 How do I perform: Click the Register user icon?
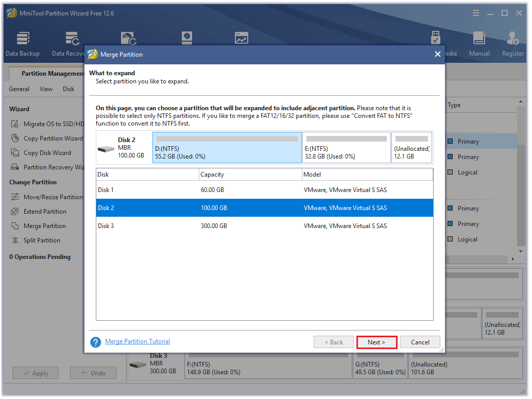[512, 40]
